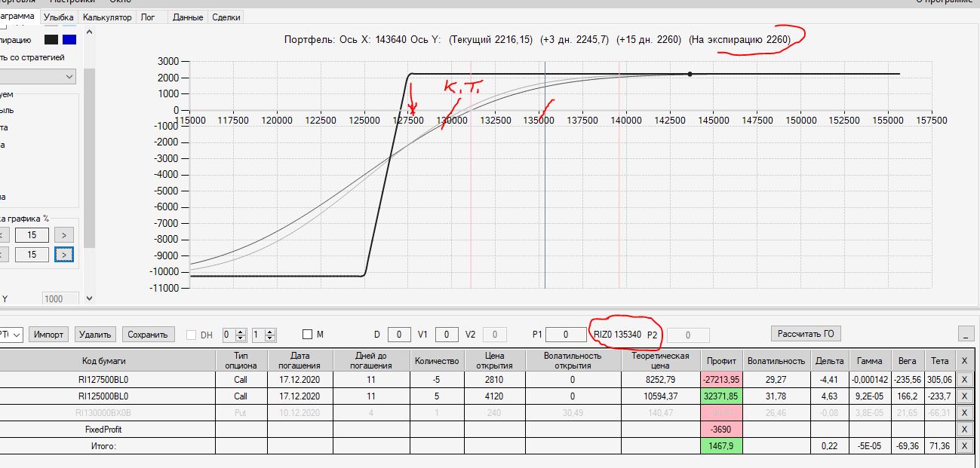
Task: Increase the lower chart range percent with > button
Action: pos(65,255)
